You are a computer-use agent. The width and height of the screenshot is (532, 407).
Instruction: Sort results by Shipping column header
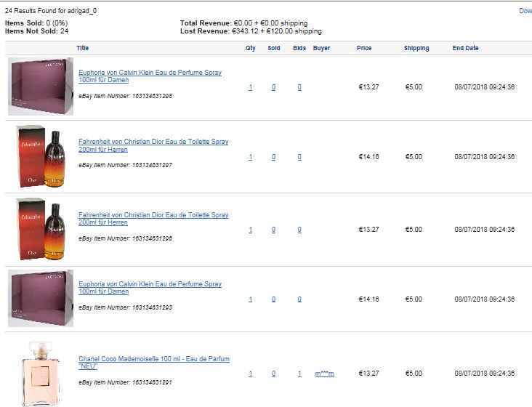[416, 48]
